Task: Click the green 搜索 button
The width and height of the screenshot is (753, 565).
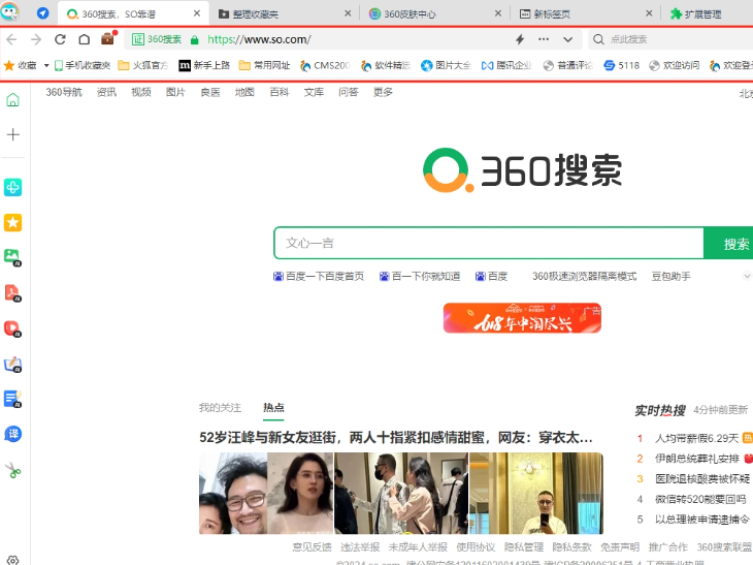Action: (x=729, y=243)
